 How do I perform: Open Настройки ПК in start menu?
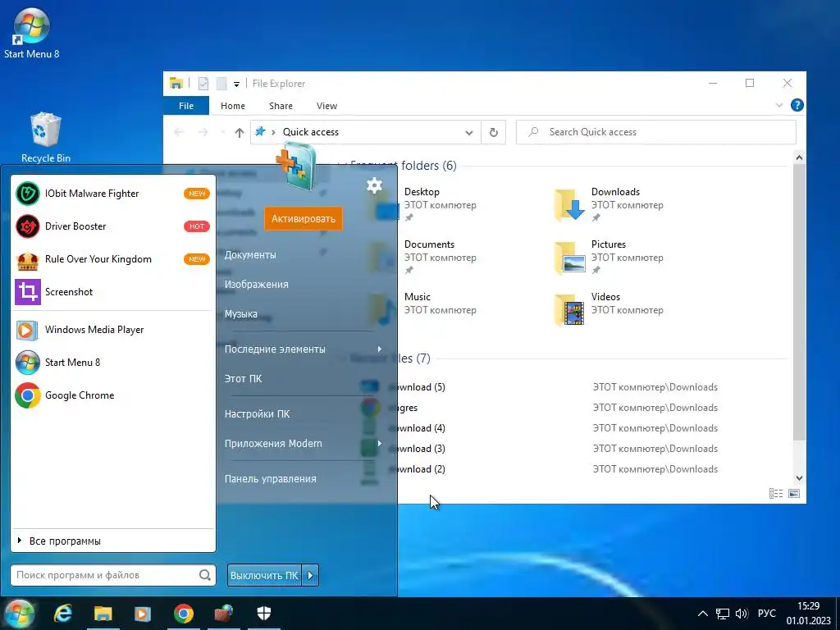click(x=257, y=414)
